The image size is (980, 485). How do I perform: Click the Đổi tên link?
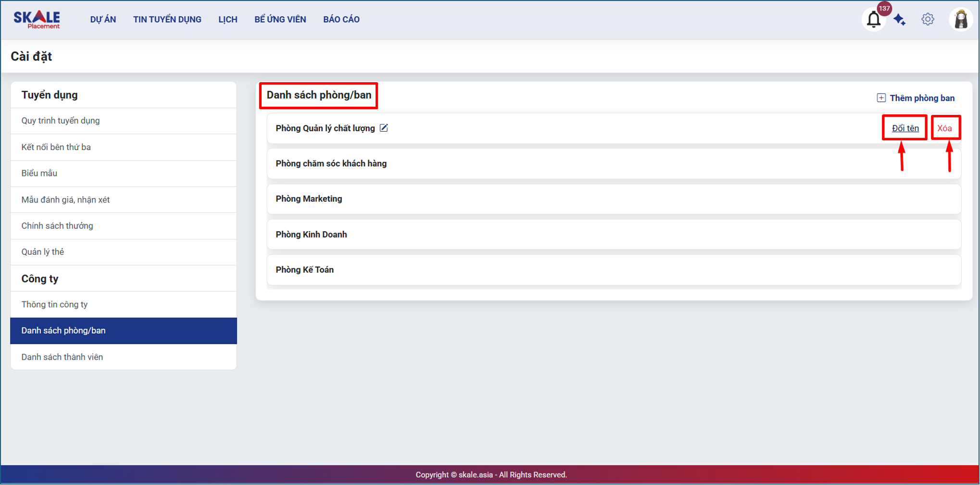click(x=905, y=128)
